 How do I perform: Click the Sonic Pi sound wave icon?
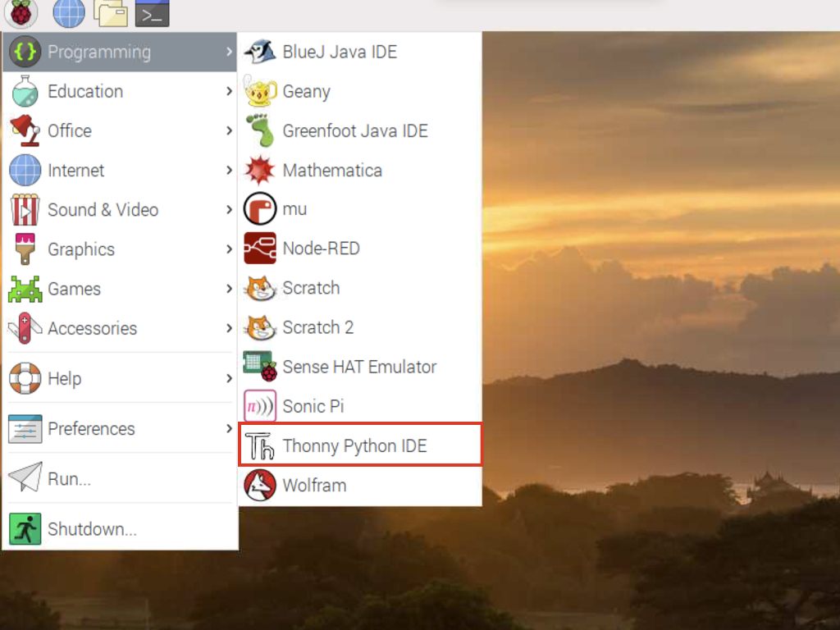260,406
